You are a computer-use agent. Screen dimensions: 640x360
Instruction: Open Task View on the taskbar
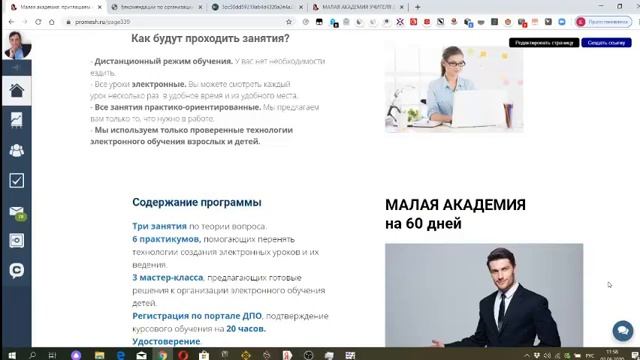pyautogui.click(x=52, y=355)
